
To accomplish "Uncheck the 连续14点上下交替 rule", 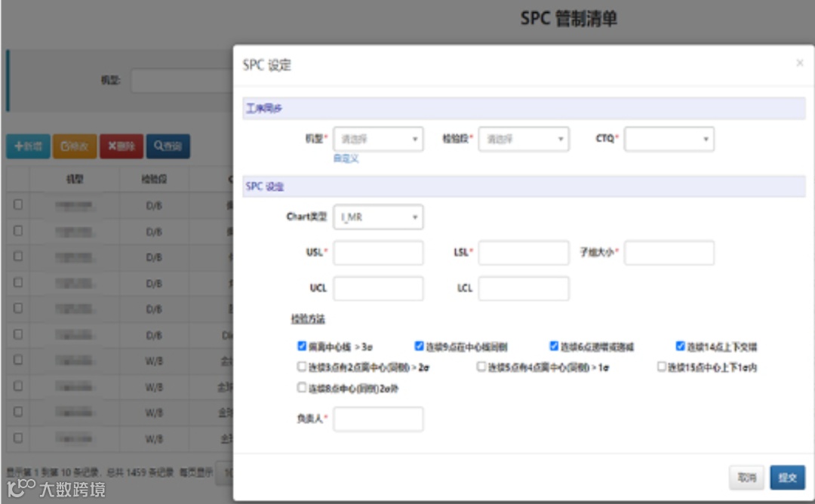I will [x=680, y=346].
